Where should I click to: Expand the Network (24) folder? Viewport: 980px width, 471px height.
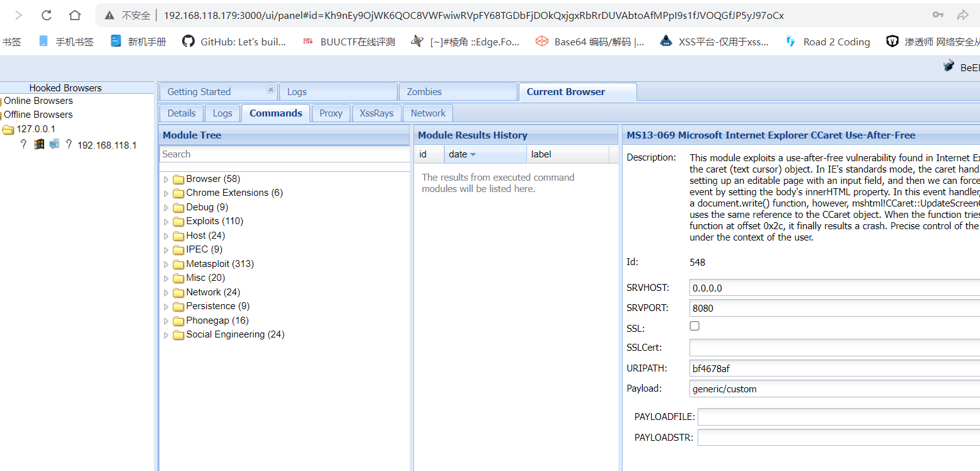tap(166, 293)
